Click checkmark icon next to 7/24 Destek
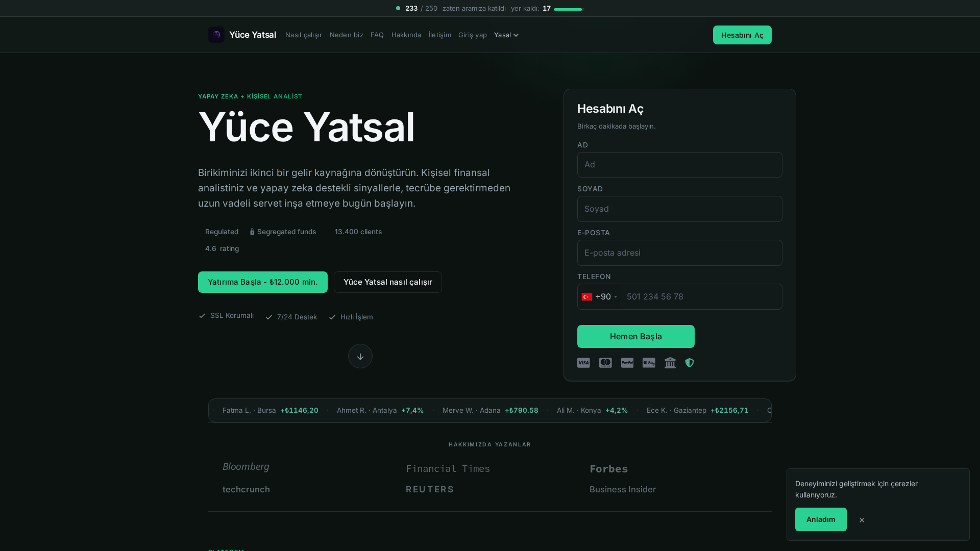980x551 pixels. click(x=269, y=317)
